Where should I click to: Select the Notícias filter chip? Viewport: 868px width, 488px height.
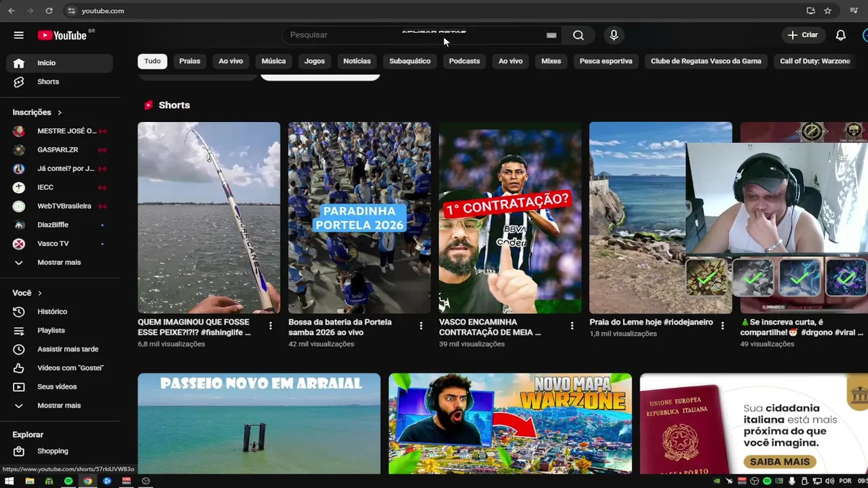[x=357, y=61]
